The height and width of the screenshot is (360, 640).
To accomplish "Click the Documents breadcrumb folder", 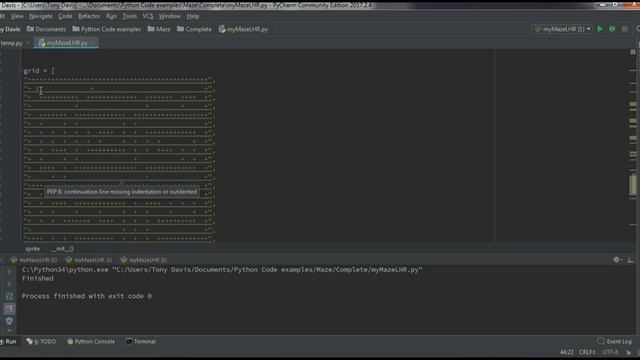I will pyautogui.click(x=46, y=29).
